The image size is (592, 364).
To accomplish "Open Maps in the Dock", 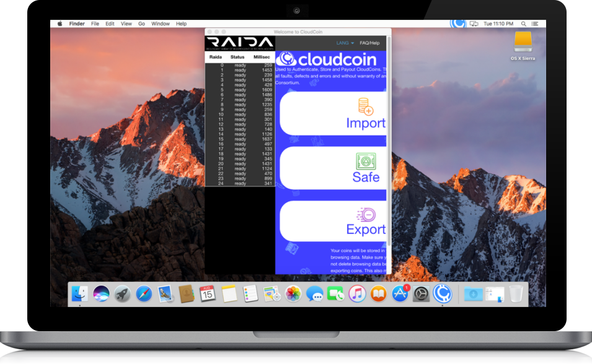I will 272,294.
